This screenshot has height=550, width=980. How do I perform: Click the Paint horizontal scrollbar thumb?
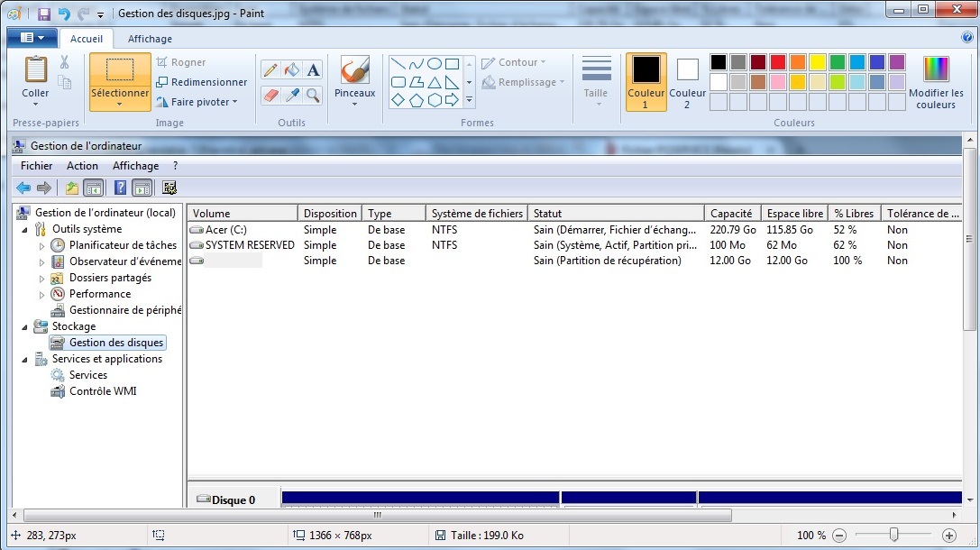(x=378, y=516)
